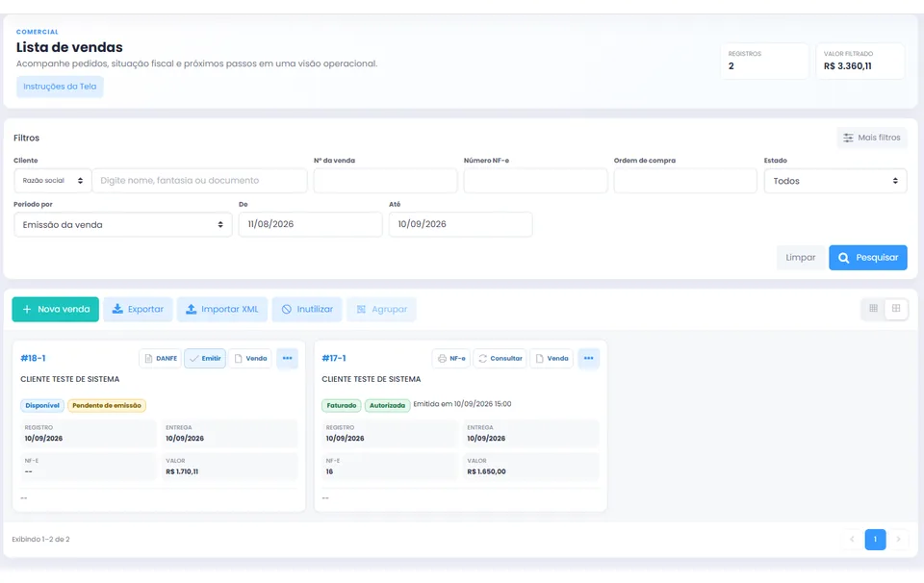The width and height of the screenshot is (924, 583).
Task: Click the Disponível status badge
Action: (42, 406)
